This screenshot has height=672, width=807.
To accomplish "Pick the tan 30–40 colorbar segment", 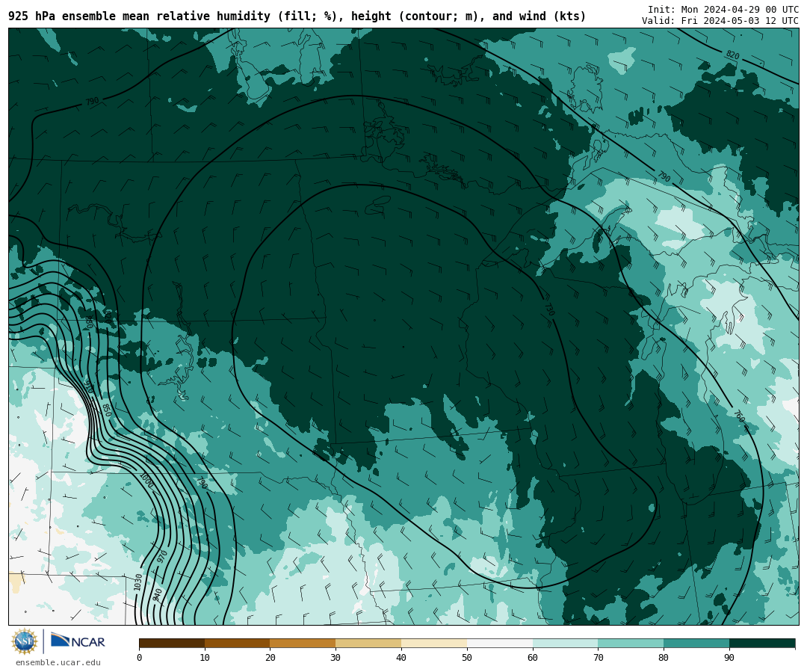I will [368, 643].
